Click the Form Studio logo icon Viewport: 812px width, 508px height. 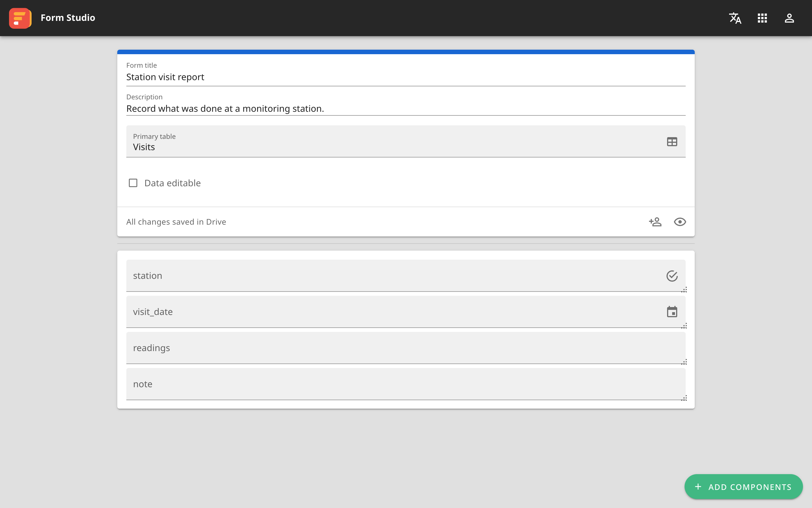[20, 18]
